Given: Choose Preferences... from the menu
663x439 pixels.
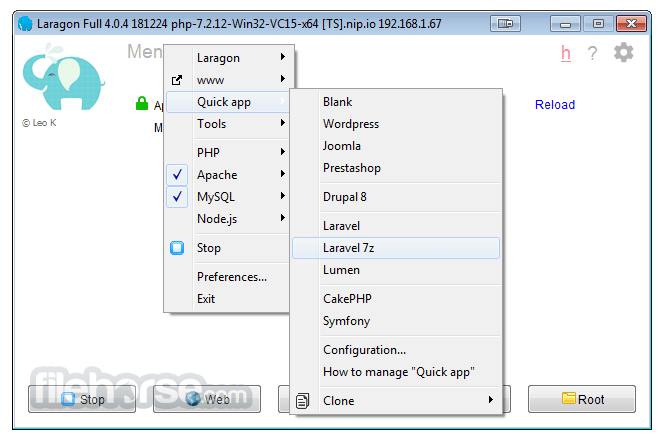Looking at the screenshot, I should click(x=228, y=277).
